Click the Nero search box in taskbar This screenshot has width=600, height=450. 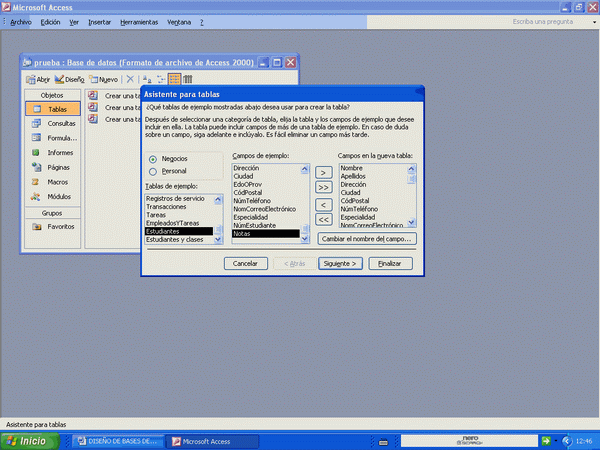[469, 441]
